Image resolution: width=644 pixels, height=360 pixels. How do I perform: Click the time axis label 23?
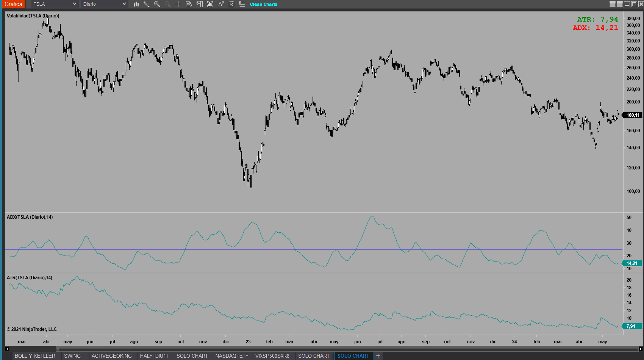point(248,342)
